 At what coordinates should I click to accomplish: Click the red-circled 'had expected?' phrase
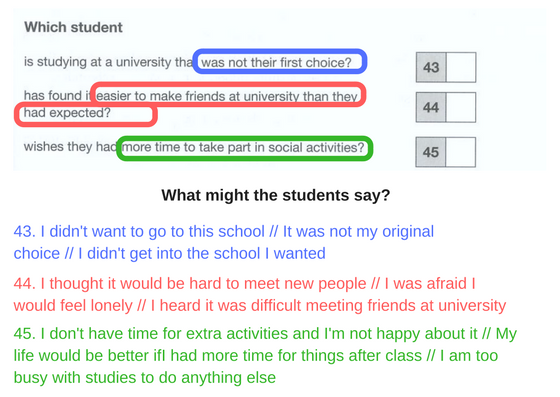[x=86, y=114]
